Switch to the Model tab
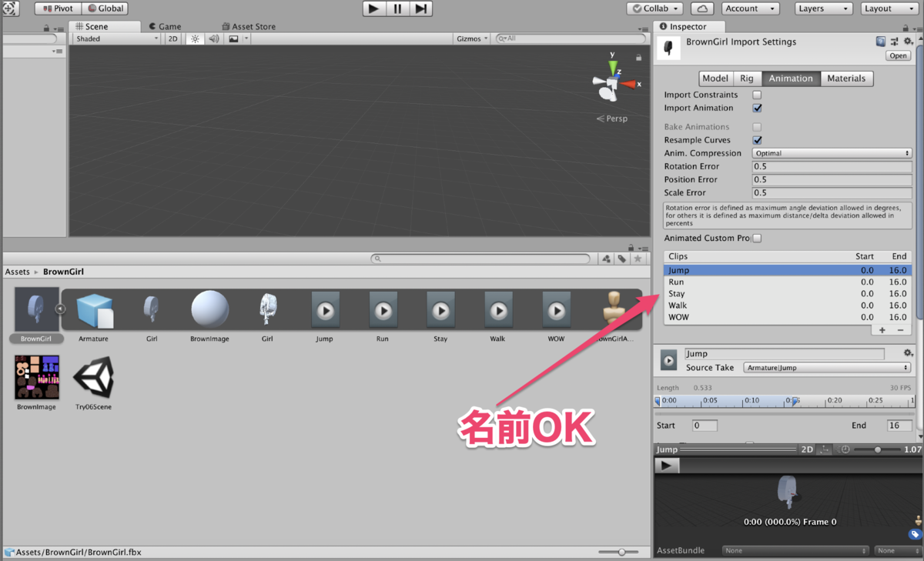This screenshot has height=561, width=924. 715,78
